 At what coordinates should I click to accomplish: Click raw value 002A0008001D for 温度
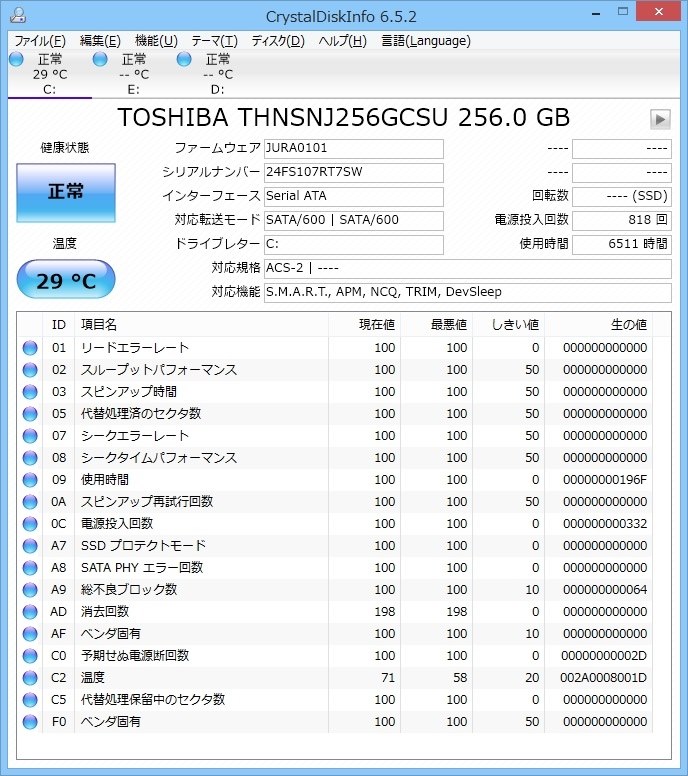tap(603, 678)
